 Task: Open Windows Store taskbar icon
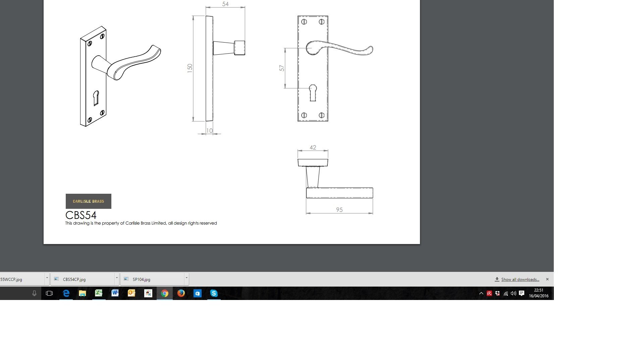point(197,293)
